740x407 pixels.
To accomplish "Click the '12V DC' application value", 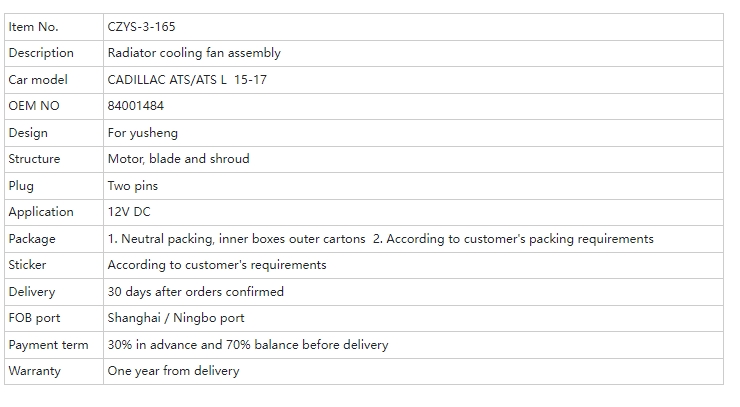I will (x=130, y=212).
